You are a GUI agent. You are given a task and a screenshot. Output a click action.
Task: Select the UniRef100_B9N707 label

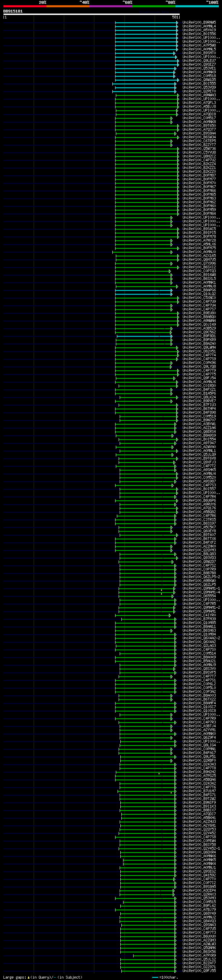(x=199, y=420)
